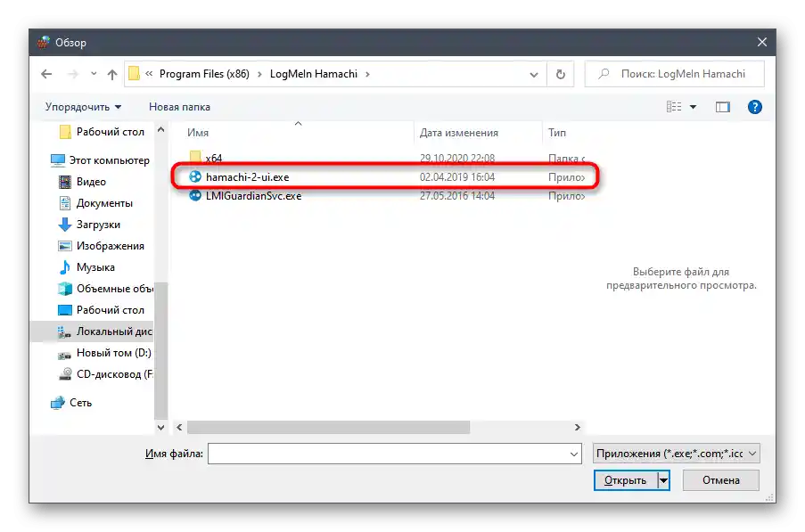Open Program Files (x86) breadcrumb
Screen dimensions: 805x532
[x=204, y=74]
